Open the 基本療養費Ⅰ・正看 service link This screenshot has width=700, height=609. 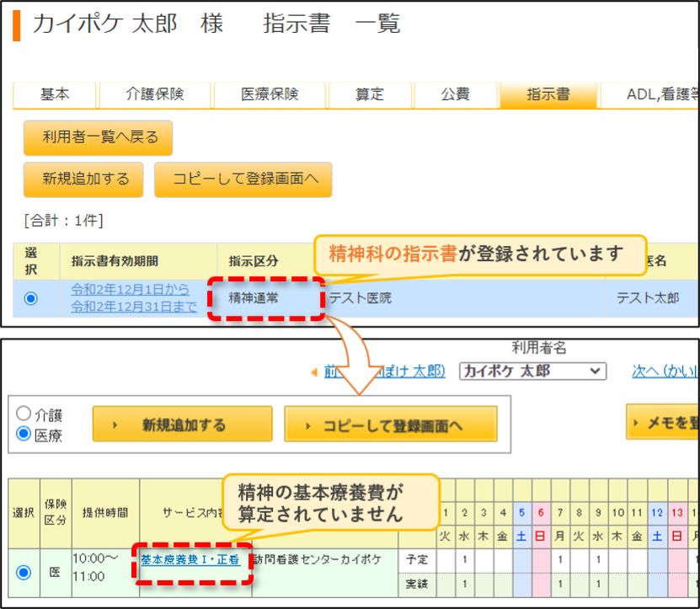pyautogui.click(x=190, y=560)
